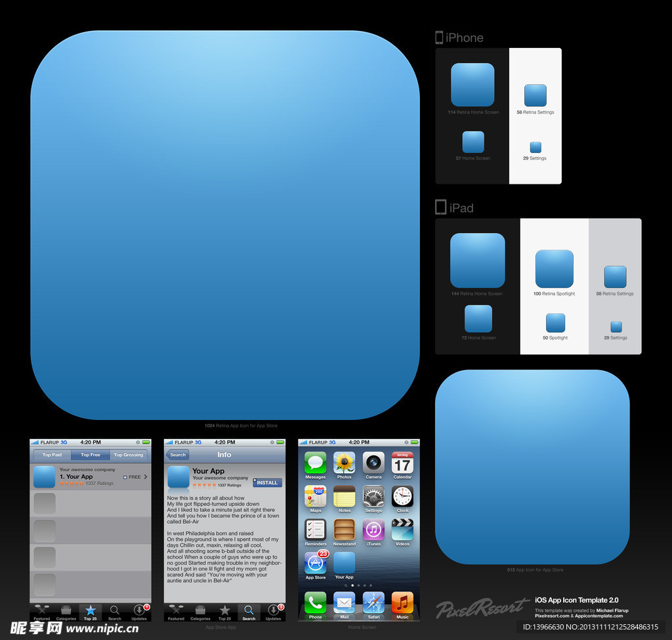Select the 512 App Store icon preview
The image size is (672, 640).
(532, 467)
